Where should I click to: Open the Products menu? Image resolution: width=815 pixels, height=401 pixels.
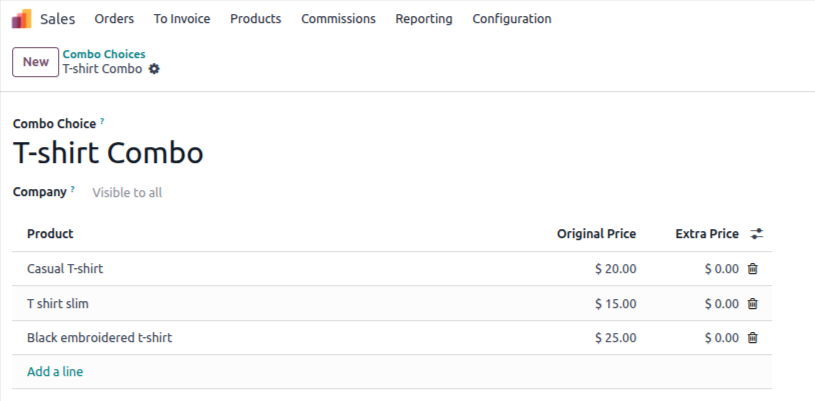(256, 19)
